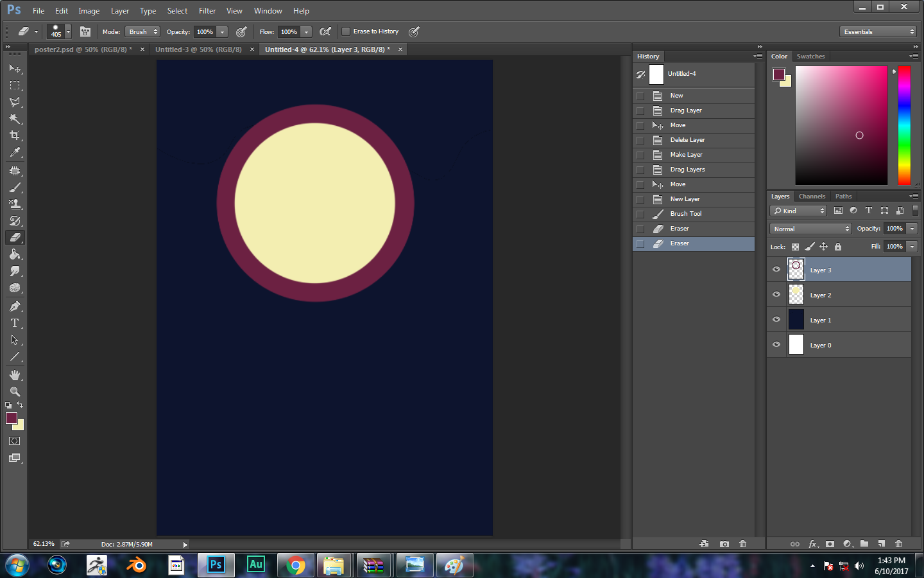Screen dimensions: 924x578
Task: Select the Crop tool
Action: [x=15, y=136]
